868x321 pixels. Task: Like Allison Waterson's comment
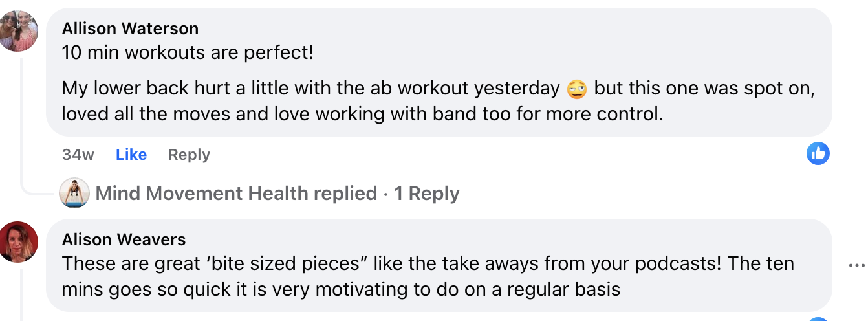pos(131,155)
